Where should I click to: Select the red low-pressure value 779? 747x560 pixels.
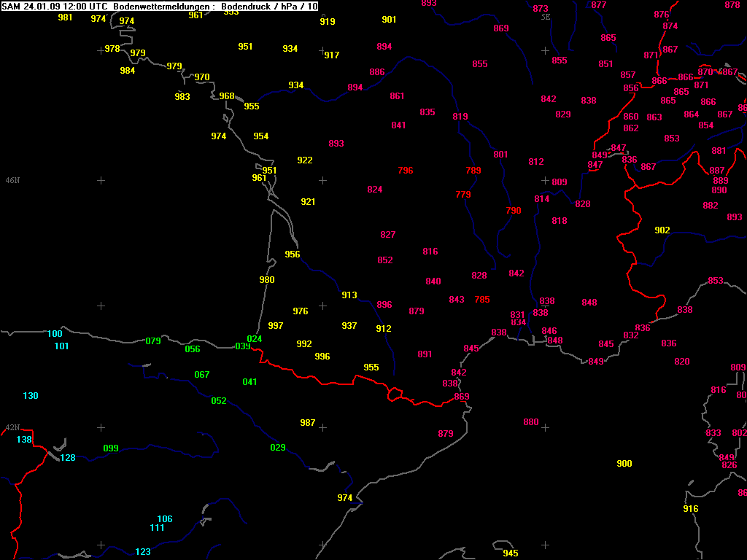pos(463,195)
